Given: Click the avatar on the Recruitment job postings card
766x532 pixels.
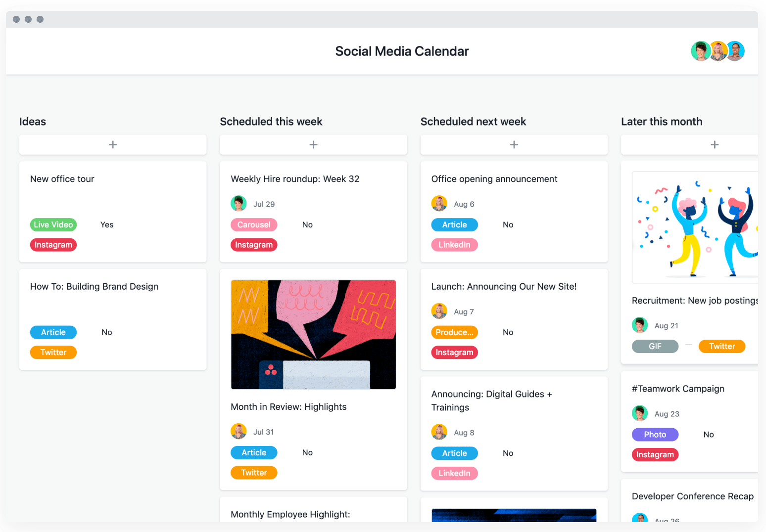Looking at the screenshot, I should (639, 325).
